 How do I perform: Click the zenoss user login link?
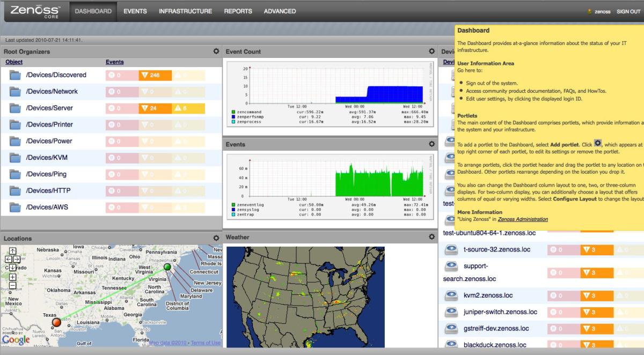[602, 12]
